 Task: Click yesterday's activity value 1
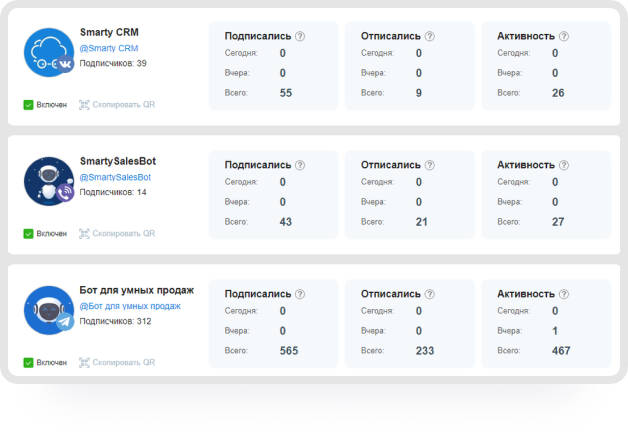tap(555, 331)
